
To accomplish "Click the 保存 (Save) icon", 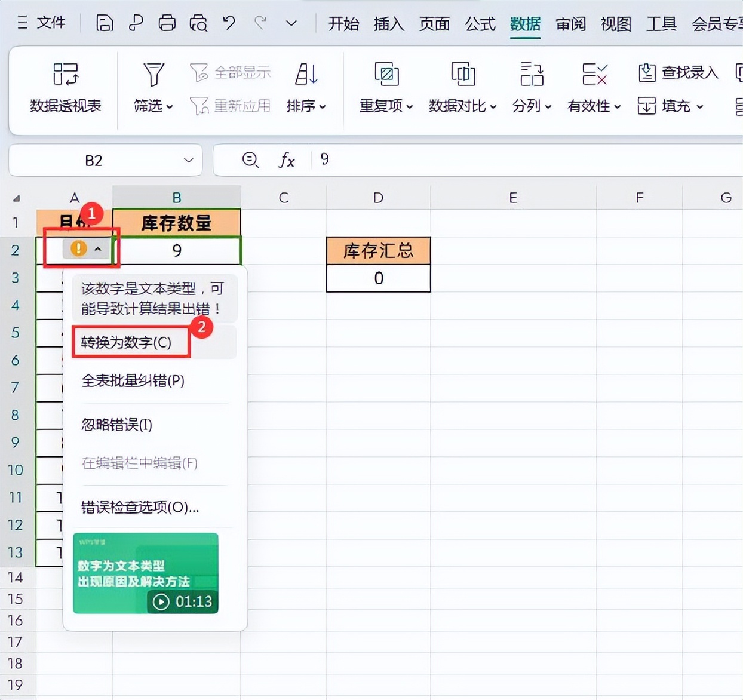I will (x=105, y=23).
